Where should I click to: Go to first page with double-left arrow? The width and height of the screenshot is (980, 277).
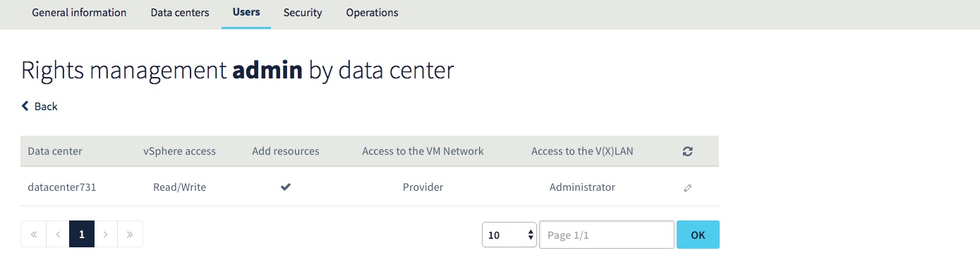tap(34, 234)
